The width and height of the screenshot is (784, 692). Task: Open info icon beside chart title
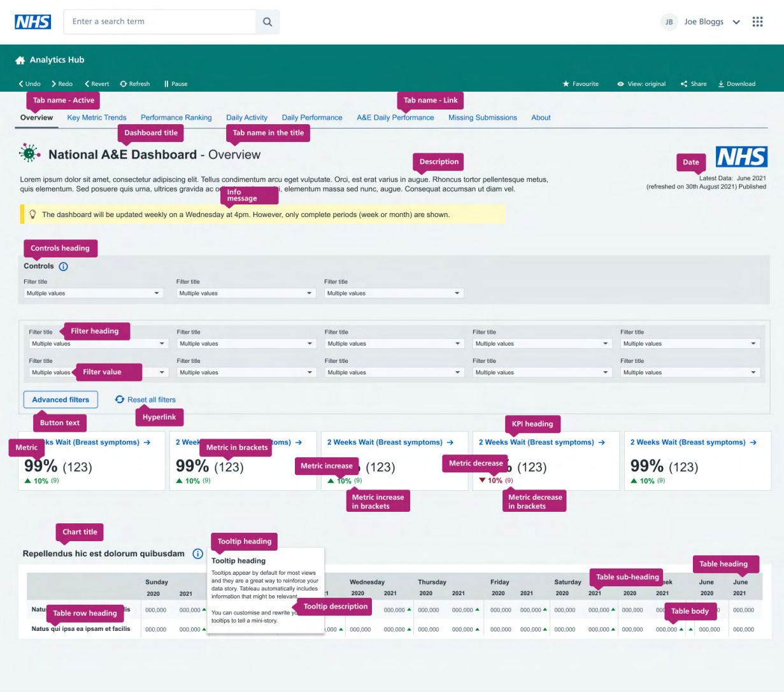pos(197,554)
